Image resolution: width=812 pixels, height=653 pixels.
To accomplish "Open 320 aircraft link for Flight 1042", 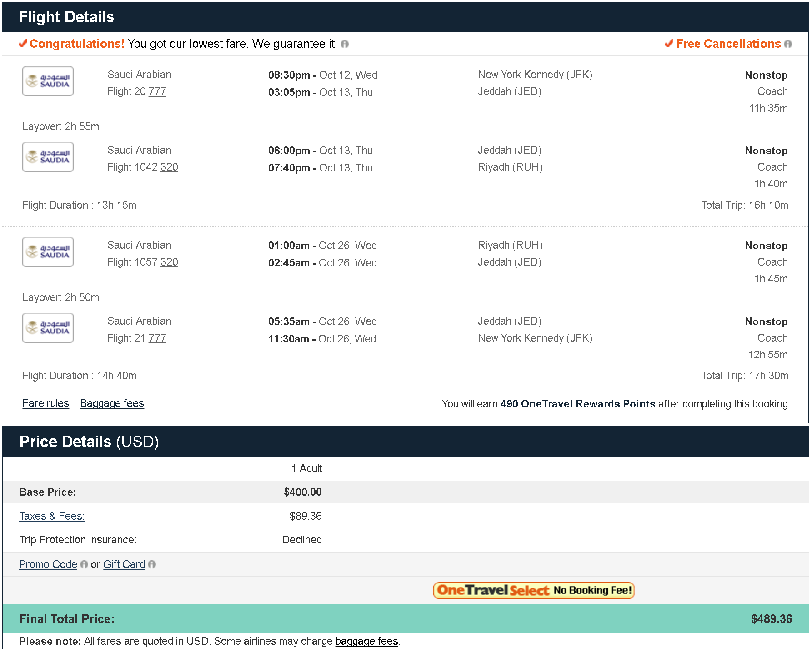I will coord(169,167).
